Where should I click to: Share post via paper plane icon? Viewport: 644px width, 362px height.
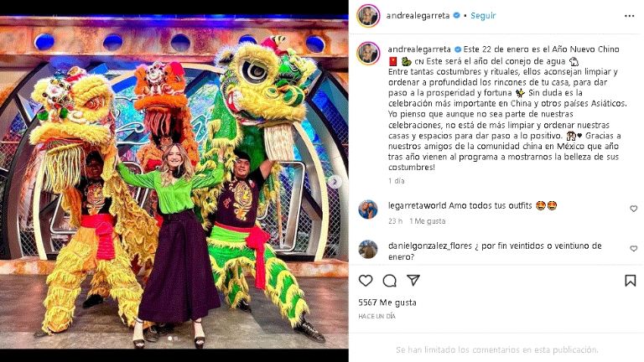point(413,281)
